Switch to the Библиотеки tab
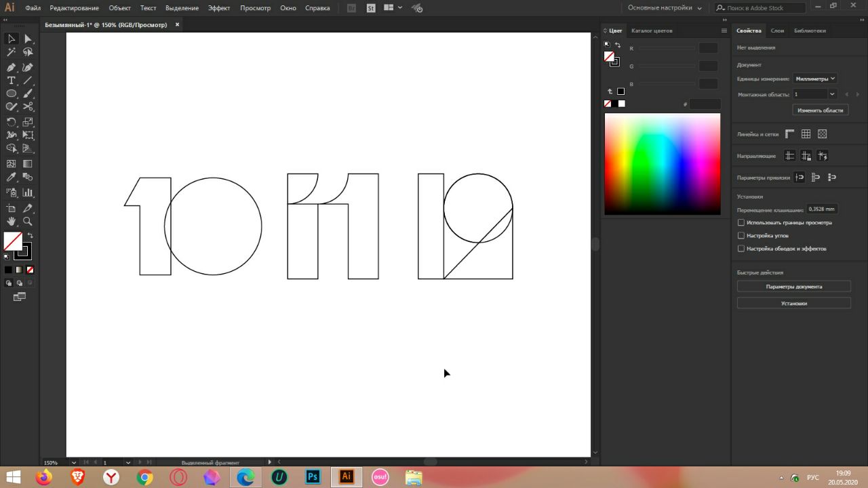 click(x=810, y=30)
